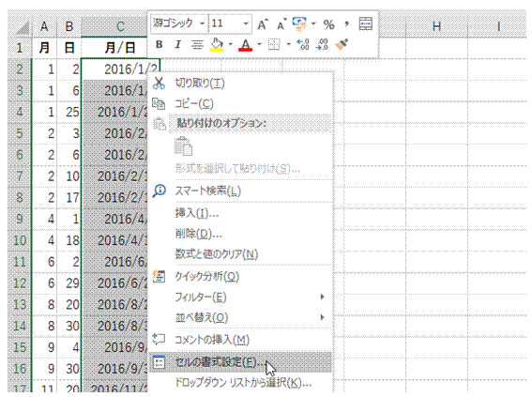Apply comma style format
The height and width of the screenshot is (397, 532).
[x=346, y=24]
